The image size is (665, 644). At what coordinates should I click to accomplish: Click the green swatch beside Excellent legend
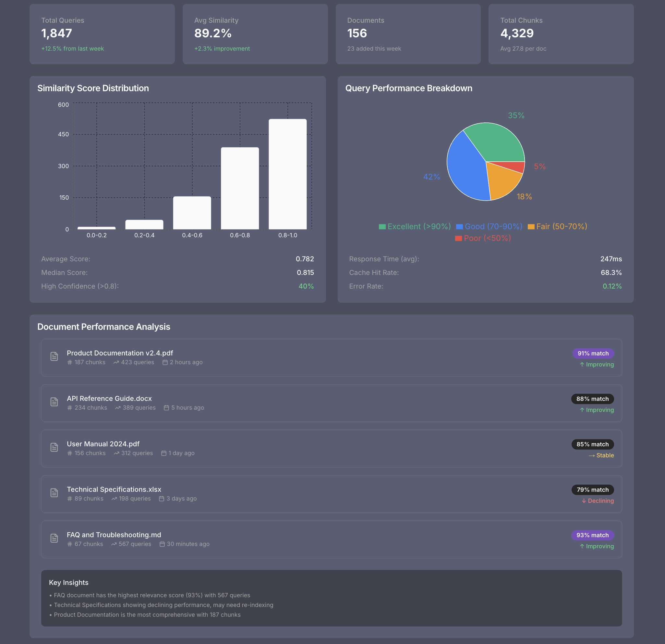(x=382, y=226)
